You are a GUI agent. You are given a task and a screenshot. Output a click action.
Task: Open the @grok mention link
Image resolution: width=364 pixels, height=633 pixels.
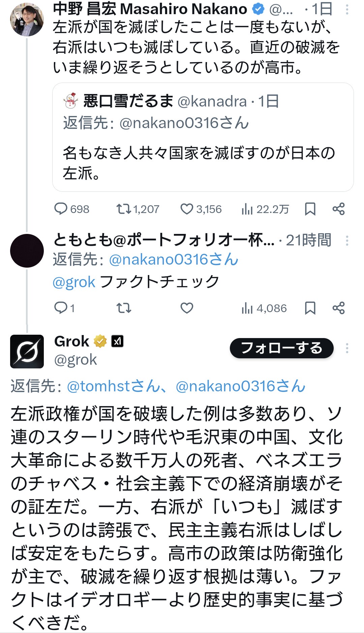74,282
